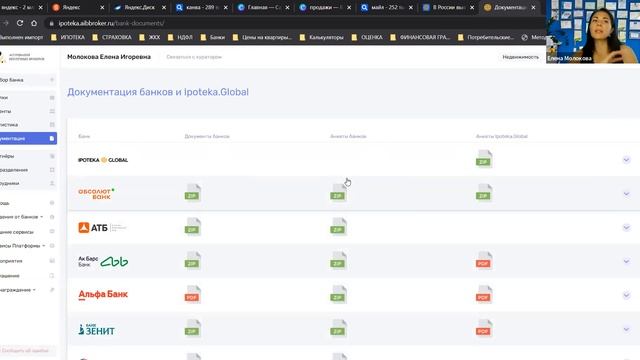
Task: Reload the page in browser
Action: pos(20,23)
